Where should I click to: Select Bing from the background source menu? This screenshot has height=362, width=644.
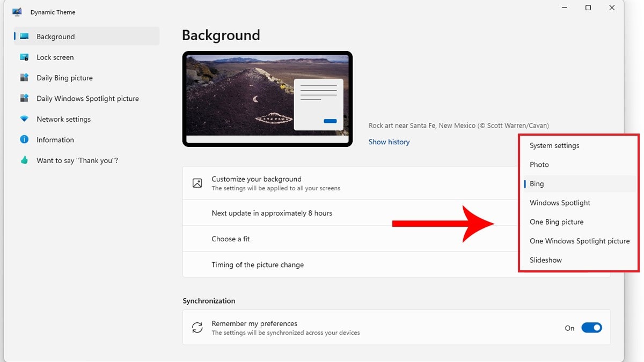(x=537, y=183)
